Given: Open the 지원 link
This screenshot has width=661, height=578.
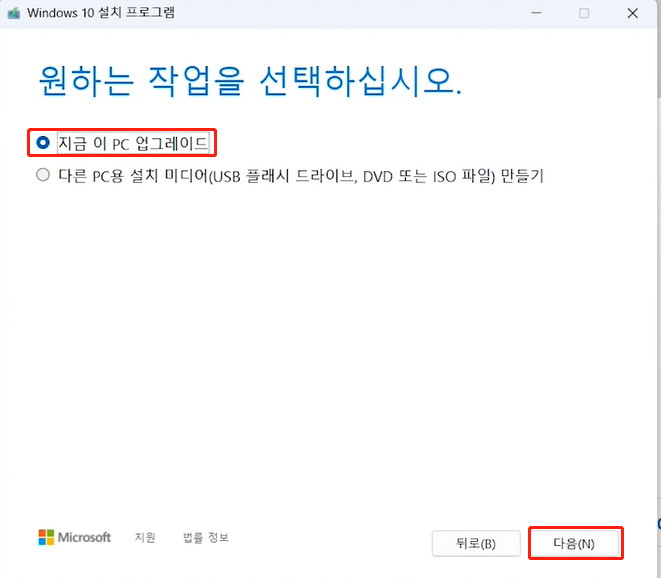Looking at the screenshot, I should tap(145, 538).
